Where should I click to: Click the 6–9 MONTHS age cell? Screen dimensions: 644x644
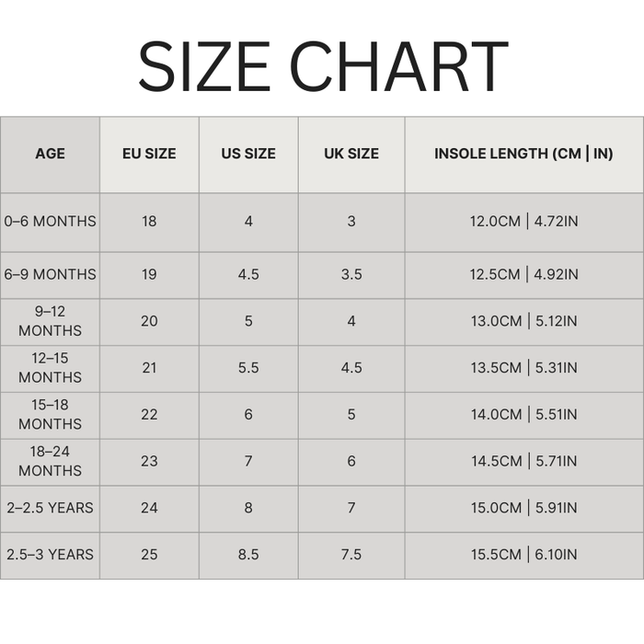(50, 274)
